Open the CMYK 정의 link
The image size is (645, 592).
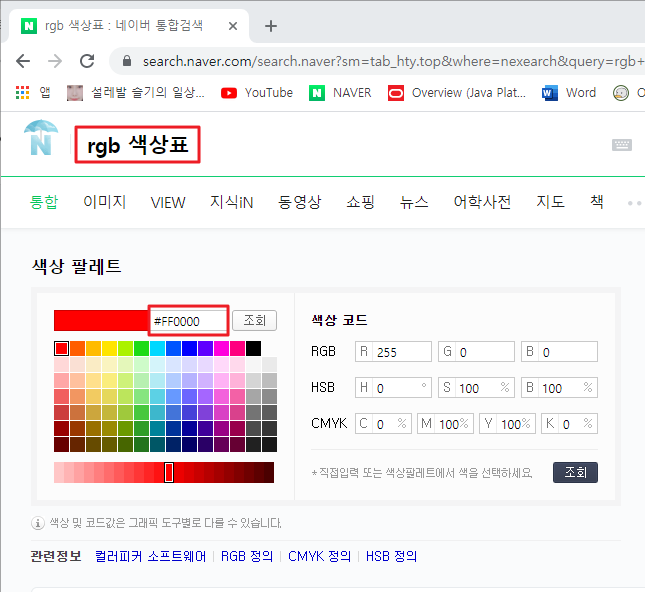(319, 556)
